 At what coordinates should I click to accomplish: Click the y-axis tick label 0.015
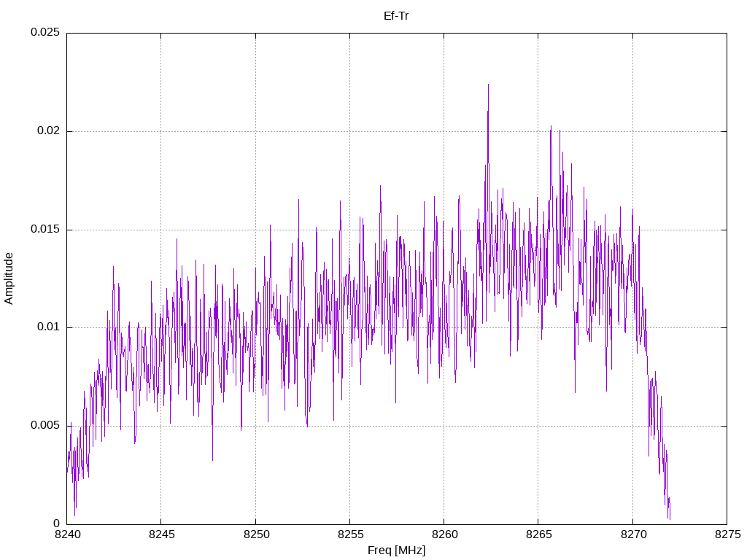coord(45,229)
